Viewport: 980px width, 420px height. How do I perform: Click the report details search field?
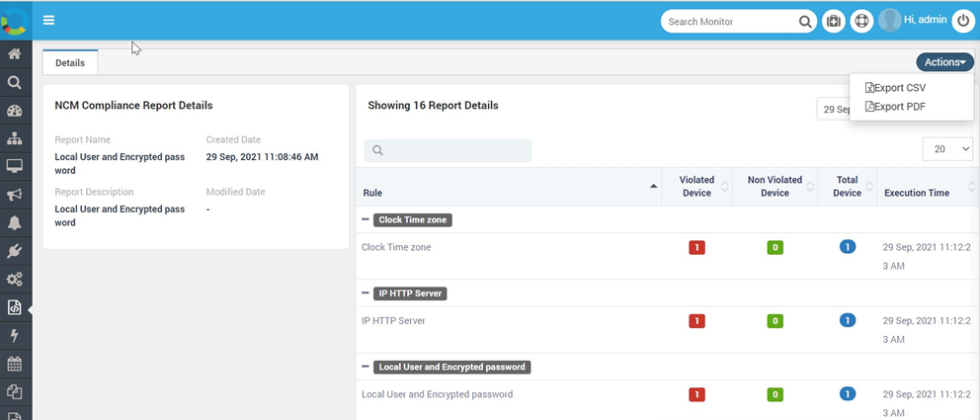(x=448, y=150)
